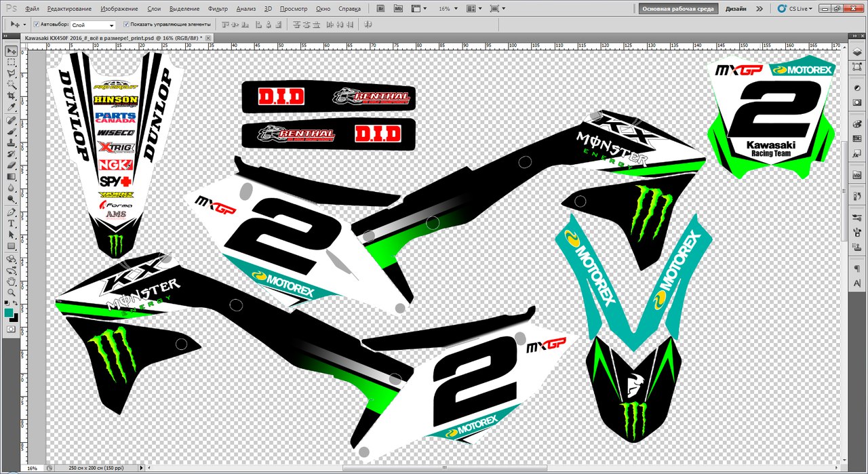868x474 pixels.
Task: Open the Screen Mode dropdown
Action: 497,9
